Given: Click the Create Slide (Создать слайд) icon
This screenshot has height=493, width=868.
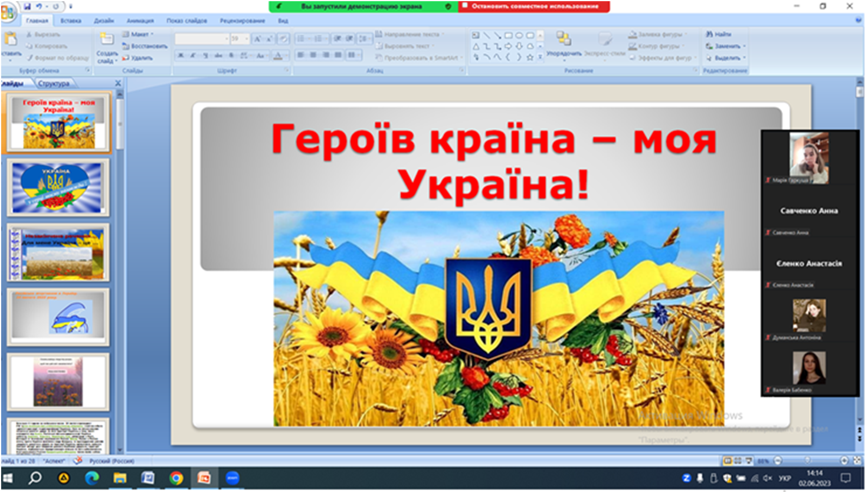Looking at the screenshot, I should (107, 40).
